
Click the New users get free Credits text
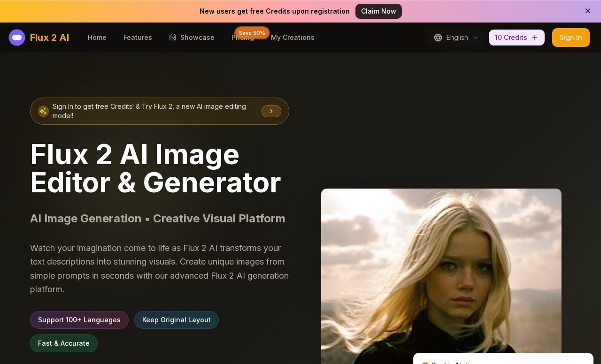(x=275, y=11)
